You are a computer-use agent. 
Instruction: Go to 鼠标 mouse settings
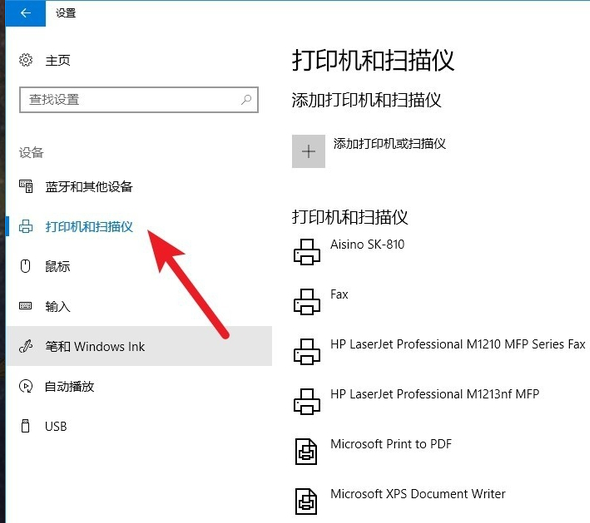58,266
